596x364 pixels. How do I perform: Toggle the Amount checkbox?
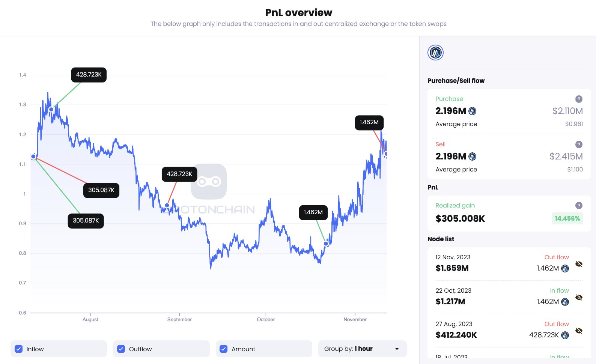224,349
